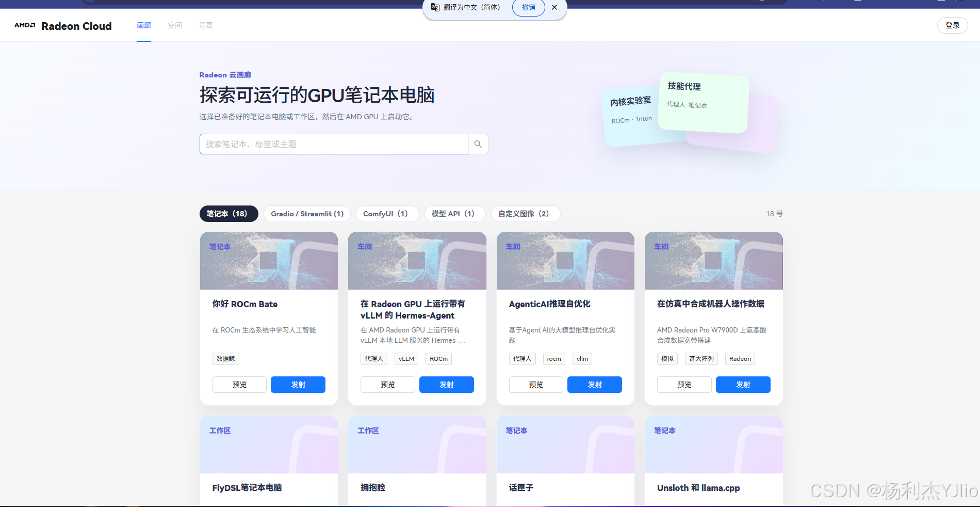
Task: Select the Gradio / Streamlit (1) filter
Action: tap(307, 214)
